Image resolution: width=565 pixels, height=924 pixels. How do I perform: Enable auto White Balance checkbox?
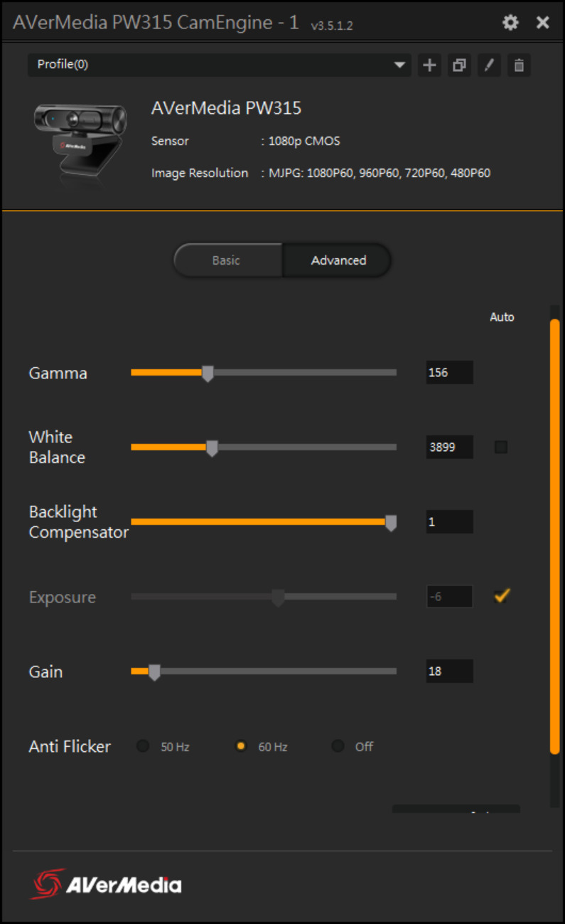[x=501, y=447]
